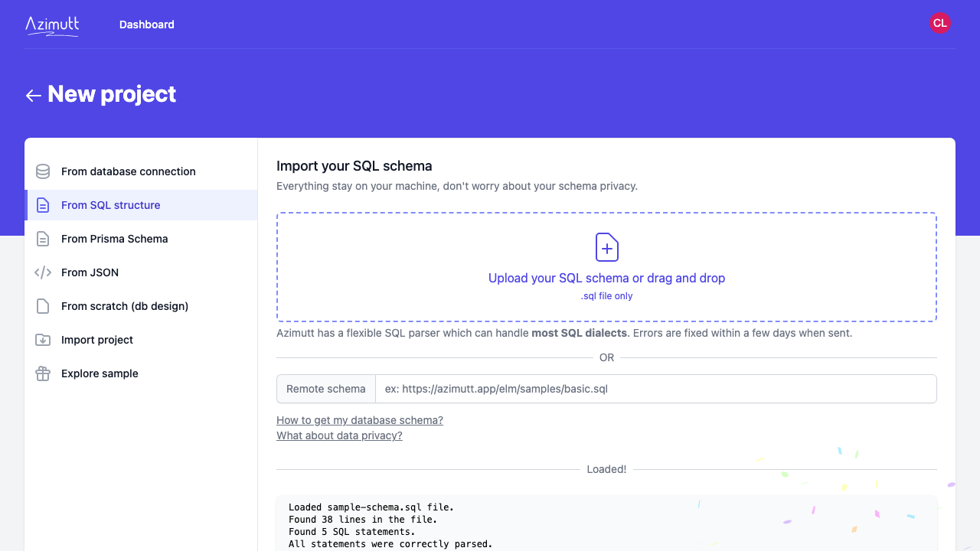Open What about data privacy link
Viewport: 980px width, 551px height.
[339, 435]
